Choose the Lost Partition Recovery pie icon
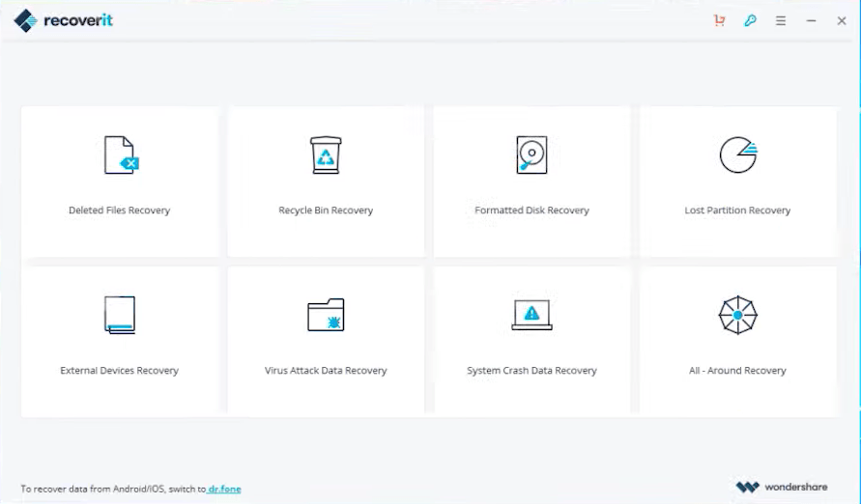This screenshot has width=861, height=504. point(737,155)
